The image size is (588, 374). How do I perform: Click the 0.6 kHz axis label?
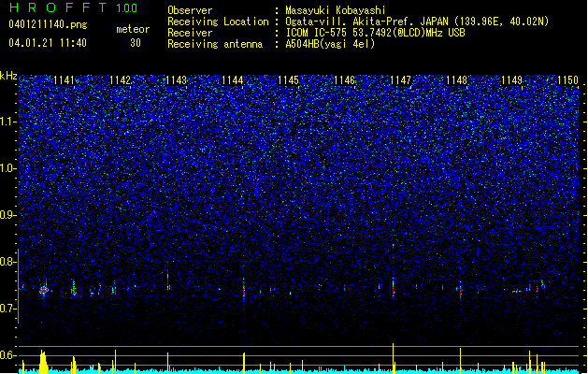pos(8,355)
